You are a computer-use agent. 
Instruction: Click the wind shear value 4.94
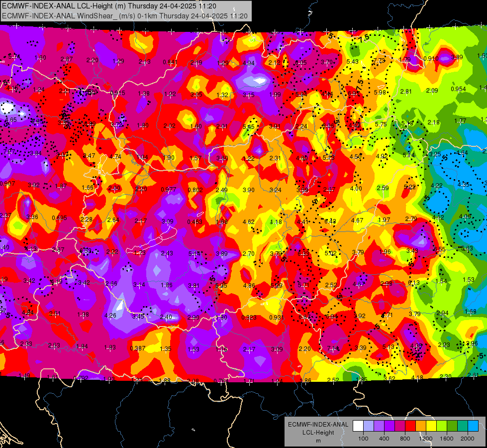pyautogui.click(x=248, y=63)
